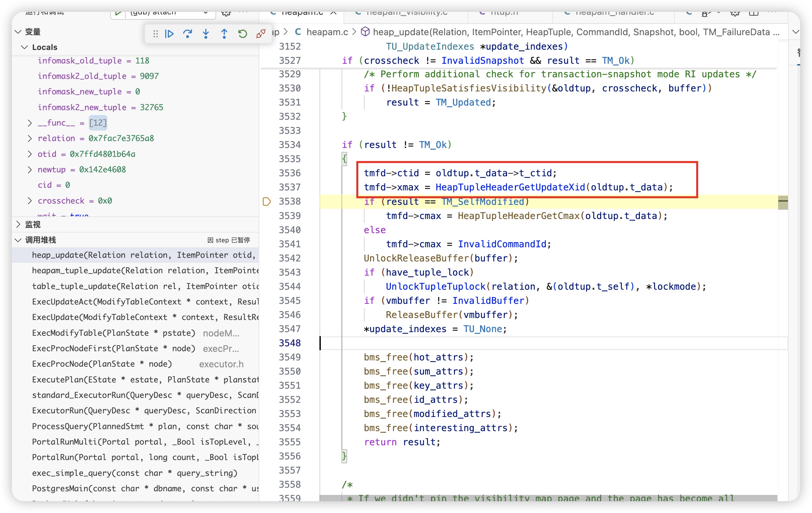Click the heap_update symbol icon in breadcrumb
This screenshot has height=513, width=812.
click(x=365, y=32)
